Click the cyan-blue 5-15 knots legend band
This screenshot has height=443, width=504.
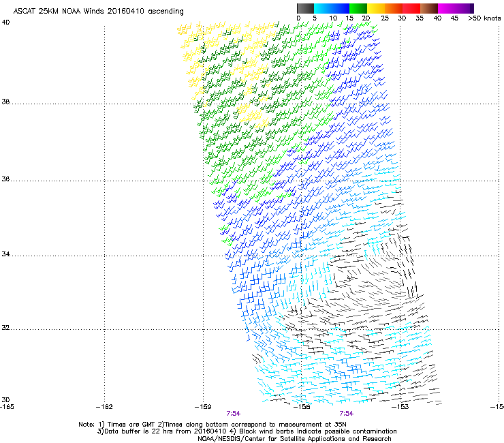pos(332,8)
